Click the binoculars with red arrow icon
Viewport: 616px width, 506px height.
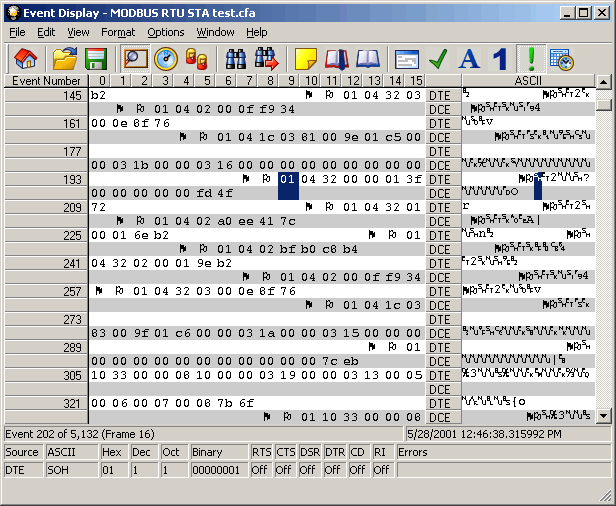click(x=267, y=59)
